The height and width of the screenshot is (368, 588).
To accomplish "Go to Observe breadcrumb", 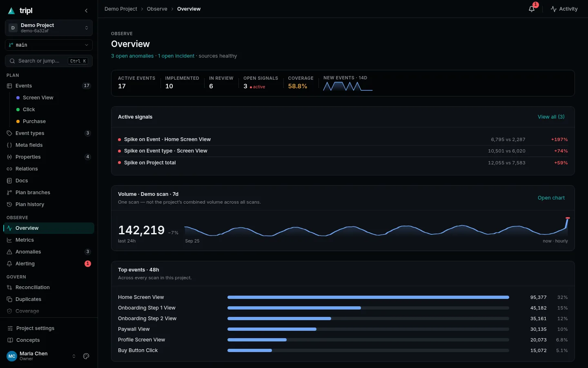I will [x=157, y=9].
